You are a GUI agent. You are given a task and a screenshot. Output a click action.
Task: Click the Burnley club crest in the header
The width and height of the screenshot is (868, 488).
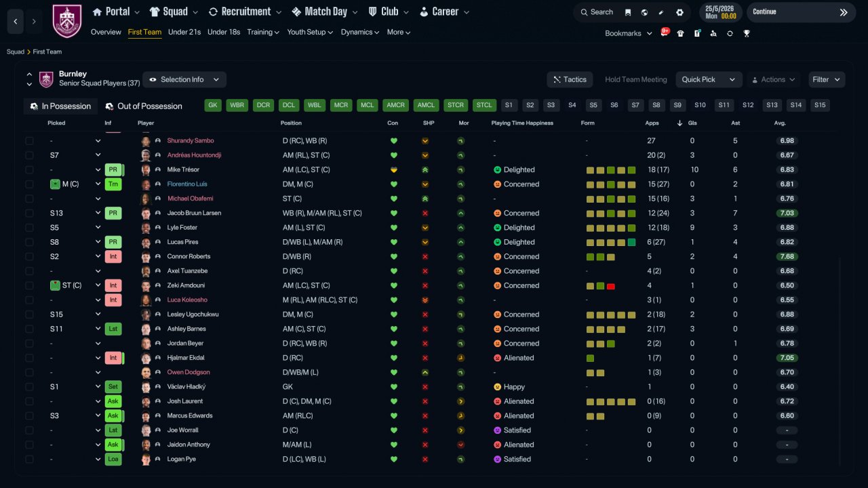coord(66,21)
